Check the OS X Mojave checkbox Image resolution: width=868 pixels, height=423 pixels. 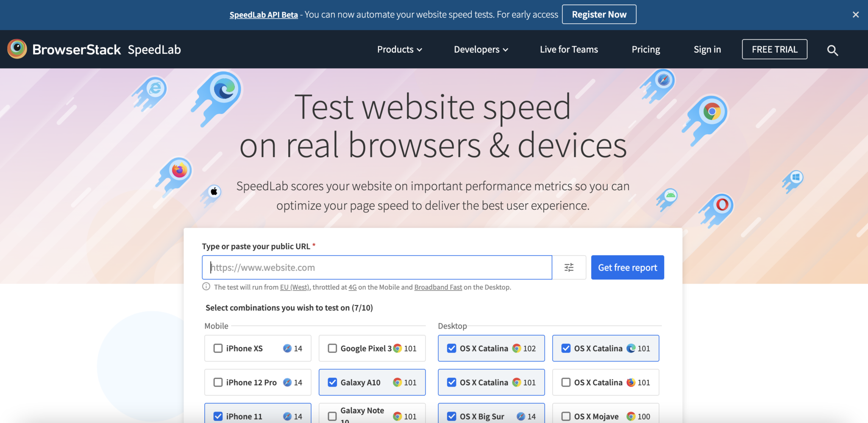point(566,416)
